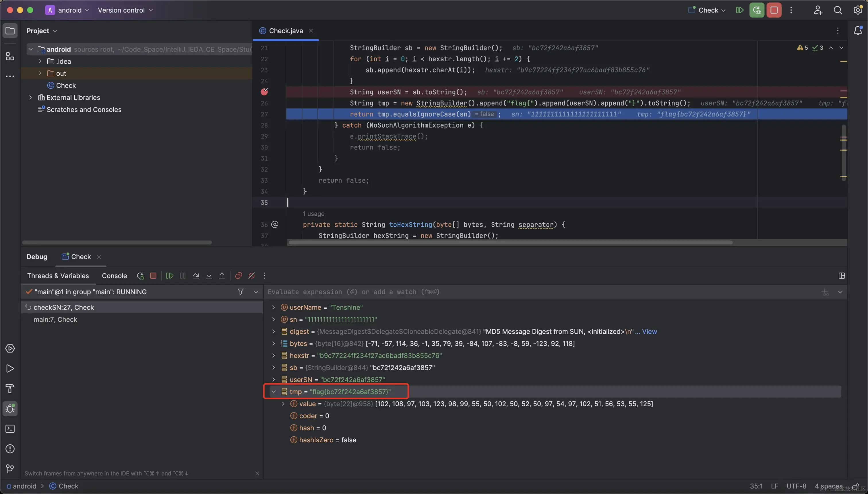The width and height of the screenshot is (868, 494).
Task: Click the editor horizontal scrollbar
Action: click(509, 243)
